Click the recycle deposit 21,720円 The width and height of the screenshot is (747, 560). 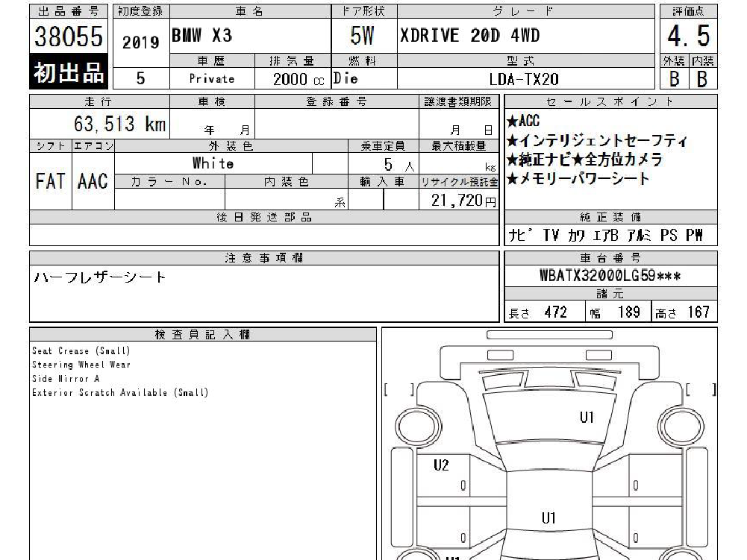(x=464, y=201)
